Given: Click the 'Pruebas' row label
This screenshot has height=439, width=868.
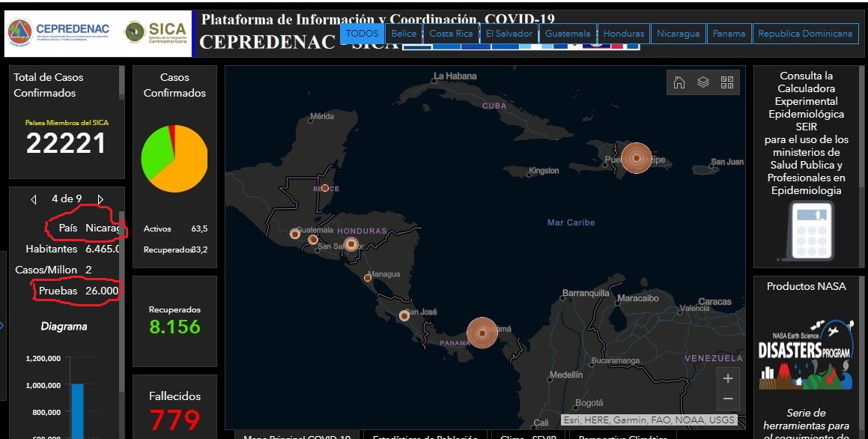Looking at the screenshot, I should point(58,291).
